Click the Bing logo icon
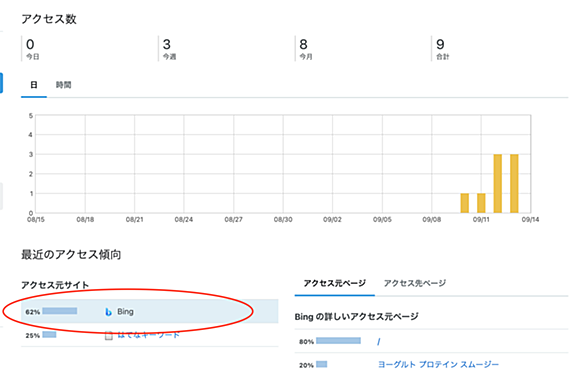Screen dimensions: 586x372 pos(108,311)
